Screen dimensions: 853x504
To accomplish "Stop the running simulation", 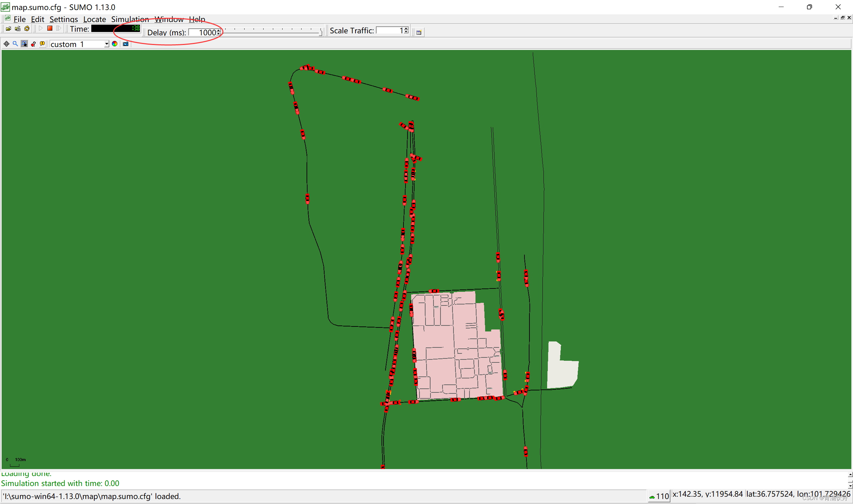I will [50, 29].
